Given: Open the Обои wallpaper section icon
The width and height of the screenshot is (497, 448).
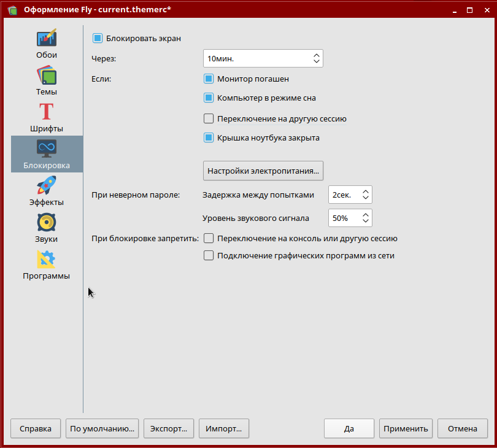Looking at the screenshot, I should (x=47, y=38).
